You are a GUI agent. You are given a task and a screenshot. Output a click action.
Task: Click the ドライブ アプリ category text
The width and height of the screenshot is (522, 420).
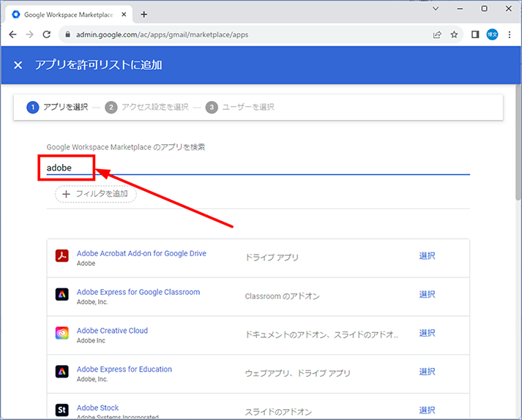tap(272, 257)
